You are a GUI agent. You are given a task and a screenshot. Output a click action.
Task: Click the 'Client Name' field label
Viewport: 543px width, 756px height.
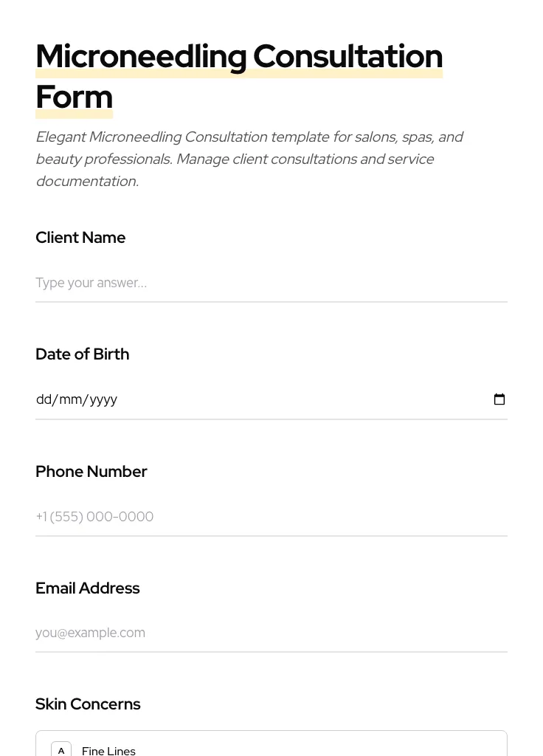click(80, 238)
